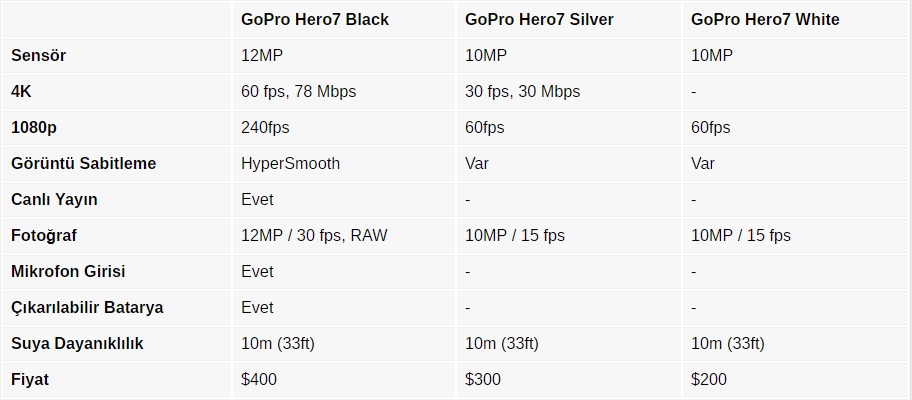Click the $200 price cell
The height and width of the screenshot is (400, 912).
tap(796, 380)
